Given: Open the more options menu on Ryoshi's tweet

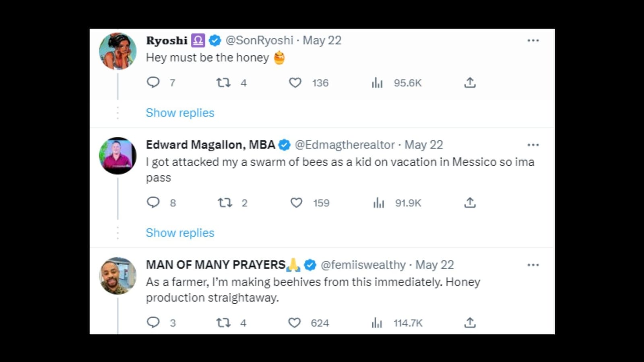Looking at the screenshot, I should tap(533, 40).
